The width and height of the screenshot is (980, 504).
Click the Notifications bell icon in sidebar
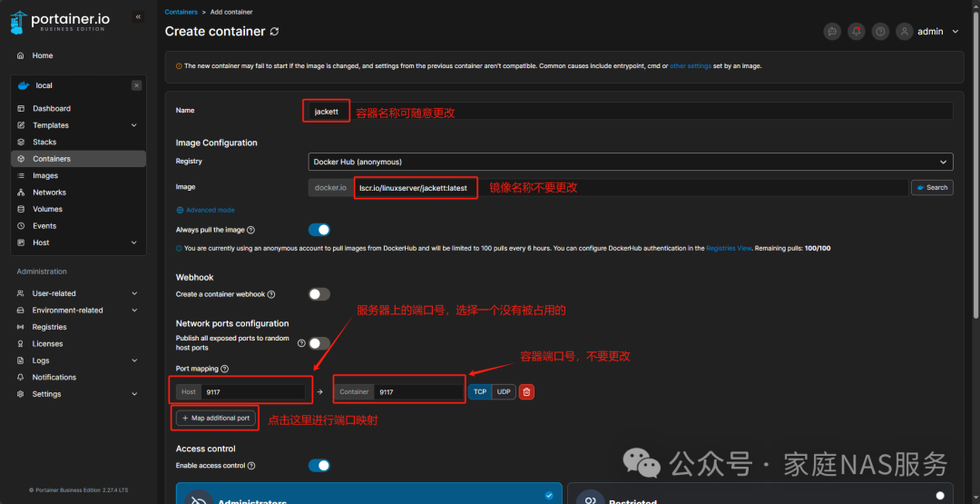pyautogui.click(x=21, y=377)
